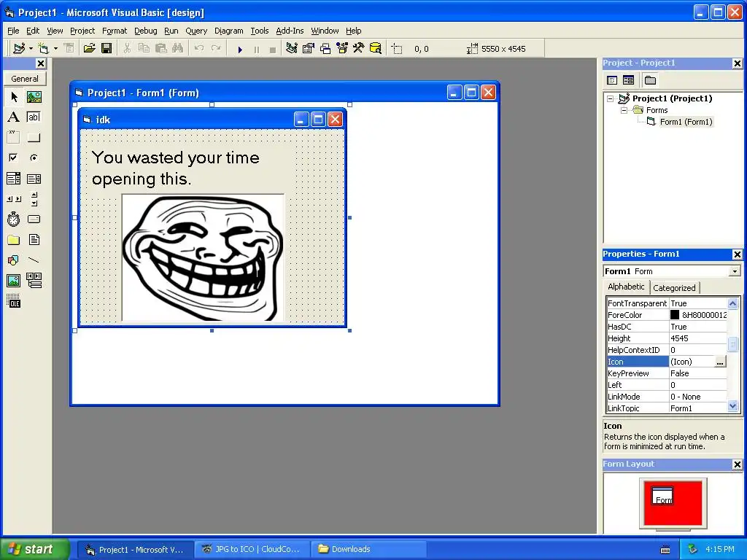Pick the CheckBox tool in toolbox

pyautogui.click(x=14, y=157)
